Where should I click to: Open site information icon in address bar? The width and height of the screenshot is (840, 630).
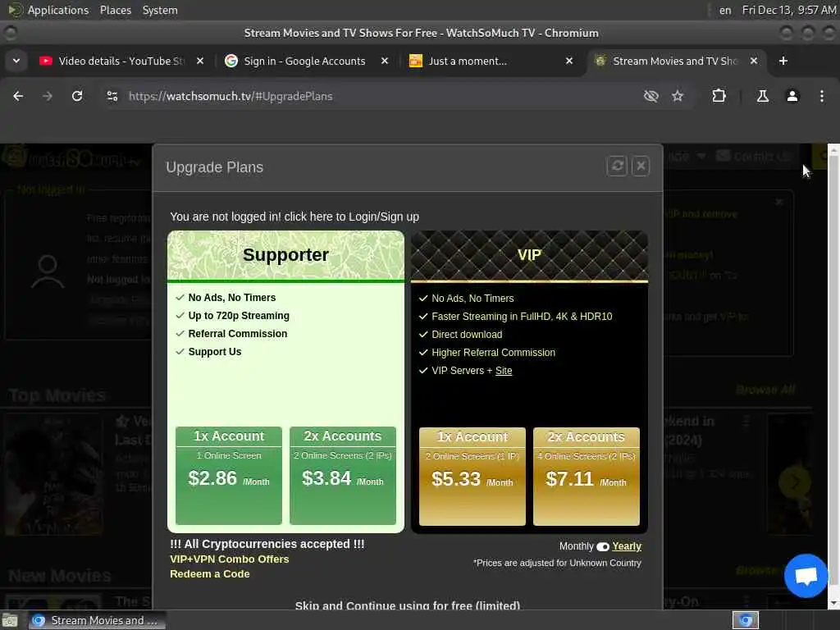click(x=112, y=96)
